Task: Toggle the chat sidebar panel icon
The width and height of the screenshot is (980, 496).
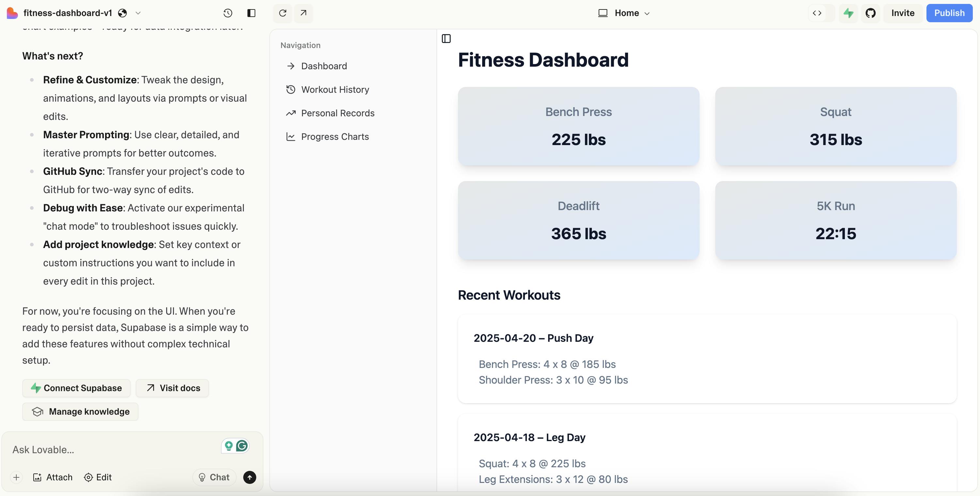Action: (251, 13)
